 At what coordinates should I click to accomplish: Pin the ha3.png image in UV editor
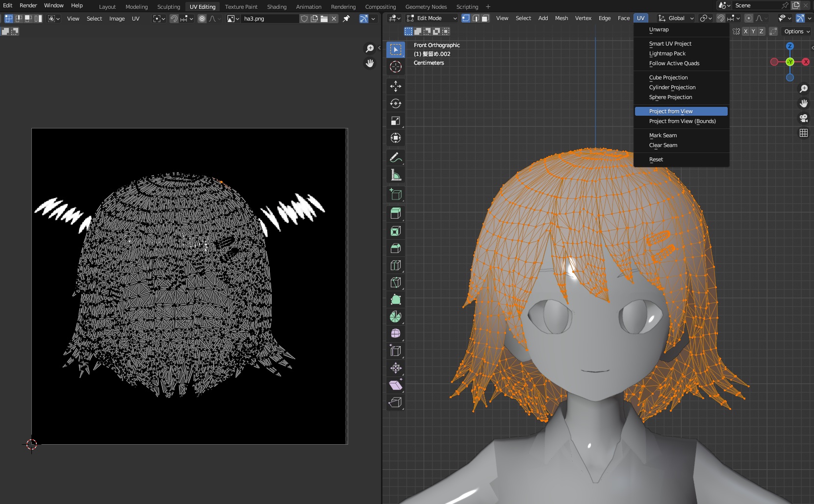point(346,19)
